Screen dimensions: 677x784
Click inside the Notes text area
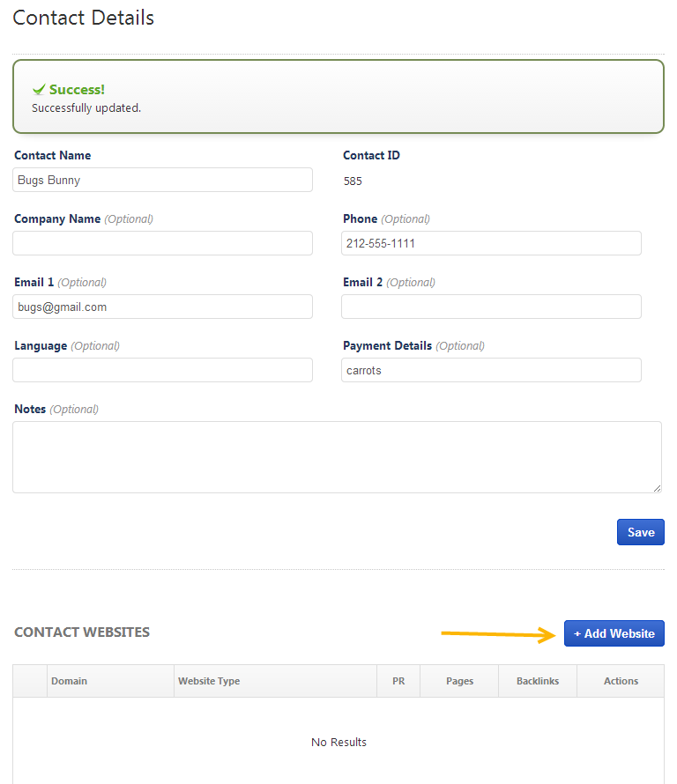pos(337,456)
